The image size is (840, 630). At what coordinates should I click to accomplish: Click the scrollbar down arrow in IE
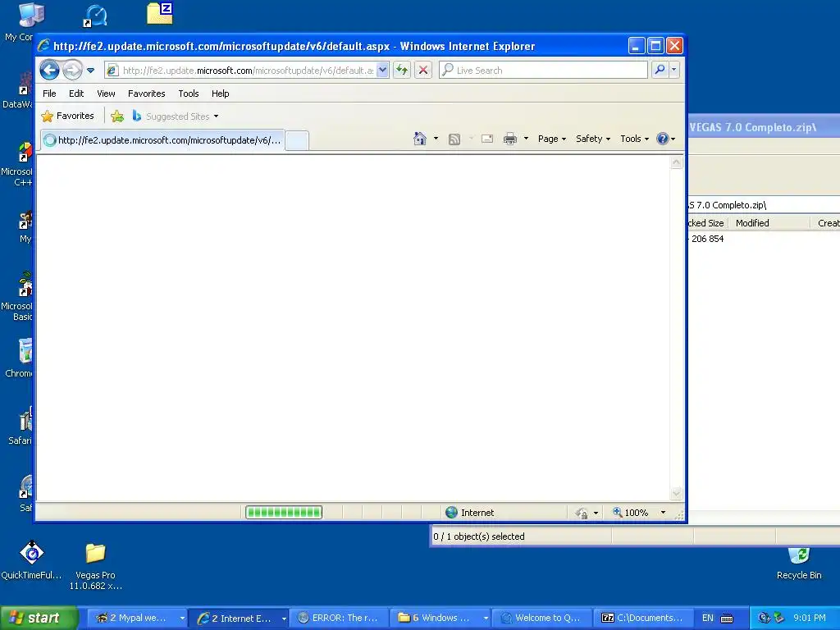[677, 493]
